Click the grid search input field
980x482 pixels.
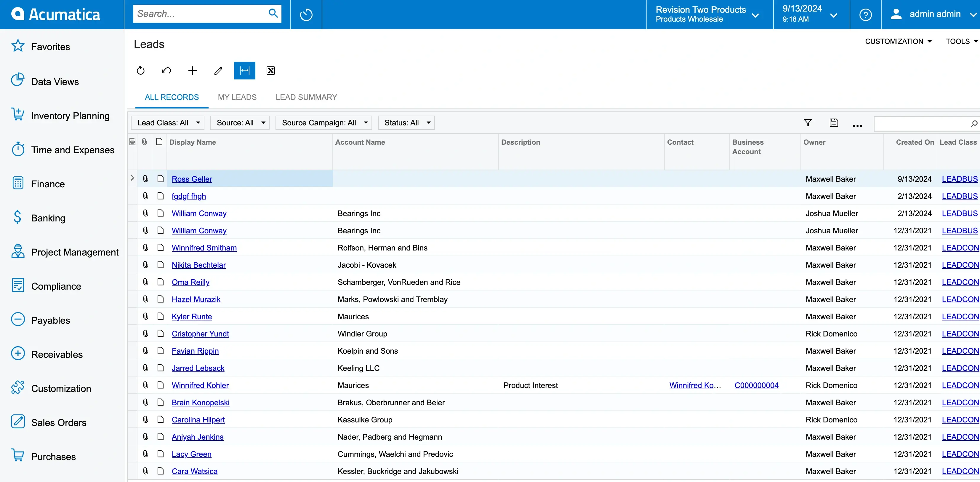coord(922,124)
